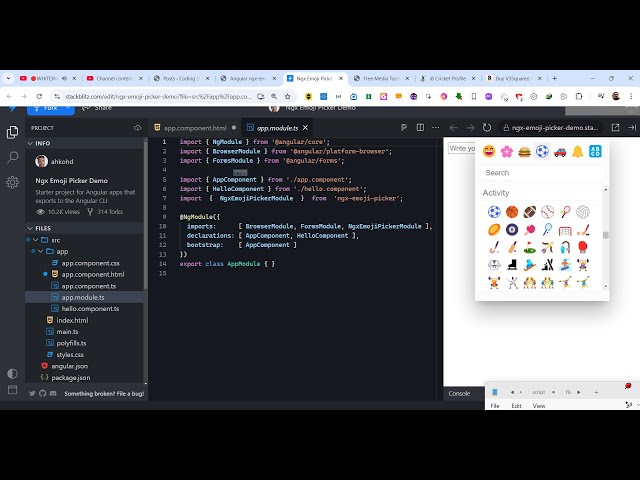Click the Project explorer files icon
The height and width of the screenshot is (480, 640).
[x=12, y=132]
